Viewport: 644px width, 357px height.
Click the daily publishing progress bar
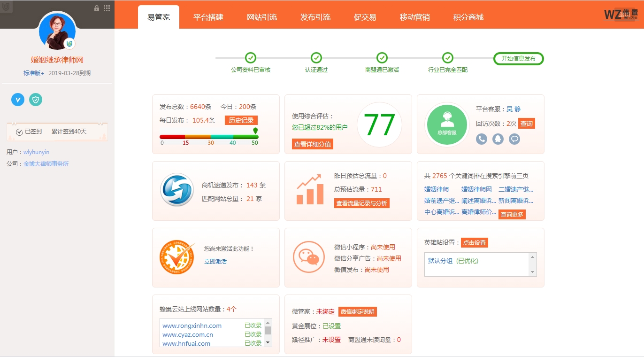(209, 137)
